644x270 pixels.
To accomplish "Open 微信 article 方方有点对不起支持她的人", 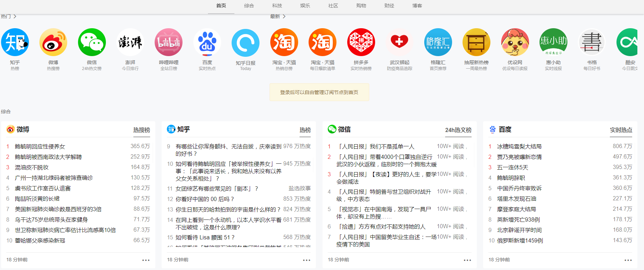I will 381,227.
